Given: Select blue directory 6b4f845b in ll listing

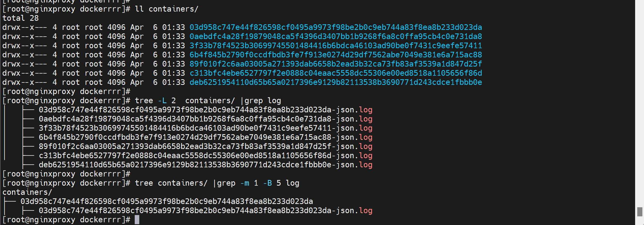Looking at the screenshot, I should (336, 55).
